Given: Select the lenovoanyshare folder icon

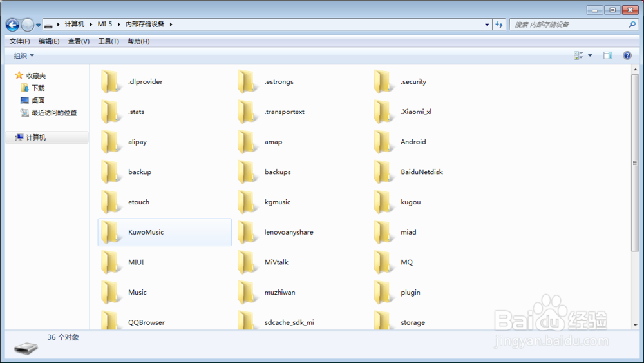Looking at the screenshot, I should (247, 232).
